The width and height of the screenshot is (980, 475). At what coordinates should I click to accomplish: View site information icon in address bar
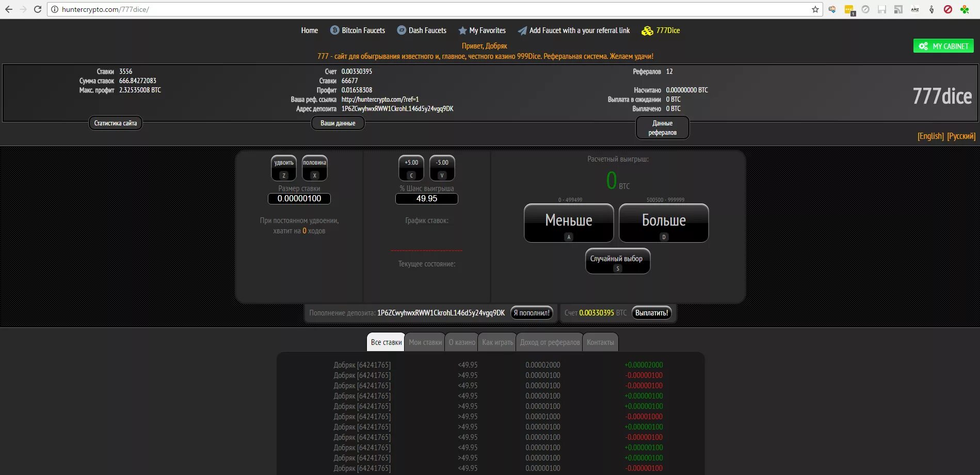(54, 9)
